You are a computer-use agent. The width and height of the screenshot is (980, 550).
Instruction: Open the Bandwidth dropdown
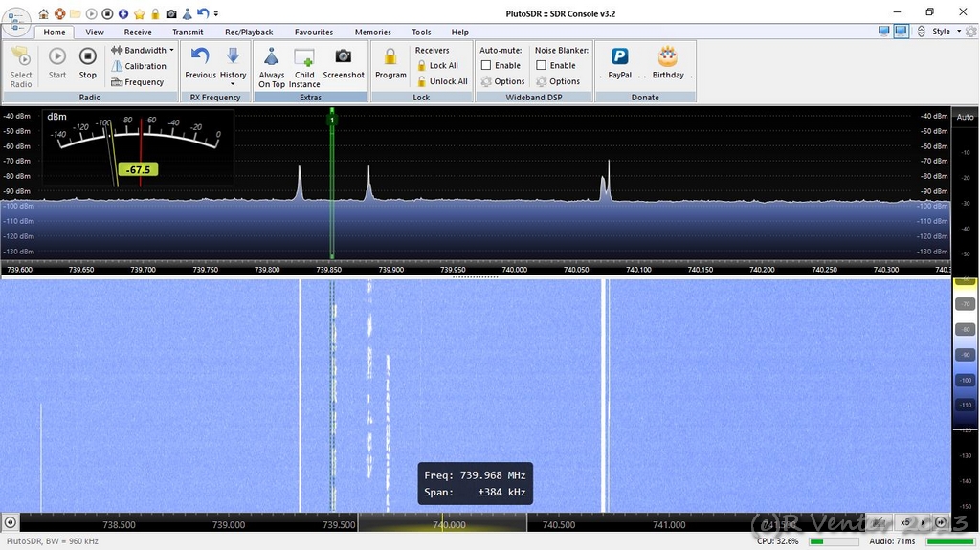(143, 50)
